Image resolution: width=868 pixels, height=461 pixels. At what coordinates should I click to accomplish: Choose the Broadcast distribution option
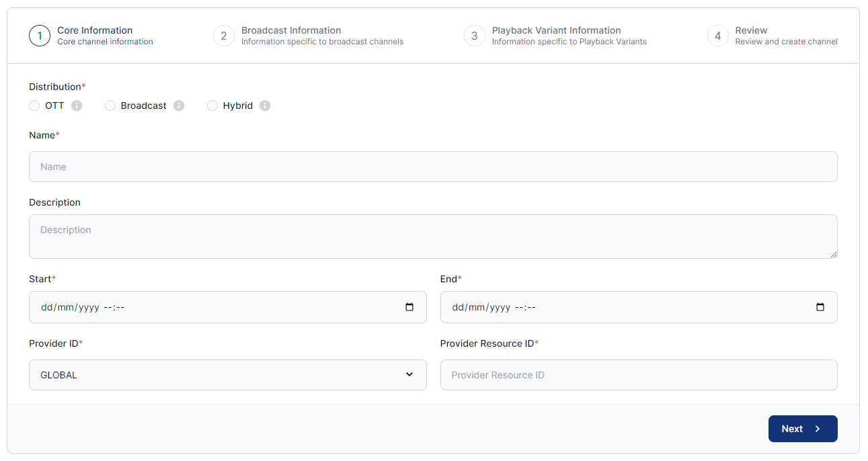[x=110, y=106]
